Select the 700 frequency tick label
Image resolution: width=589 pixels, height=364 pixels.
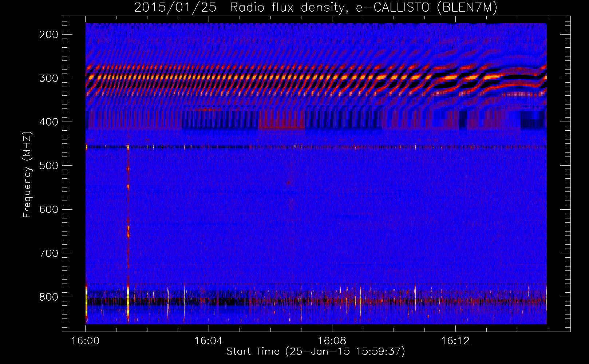point(49,253)
